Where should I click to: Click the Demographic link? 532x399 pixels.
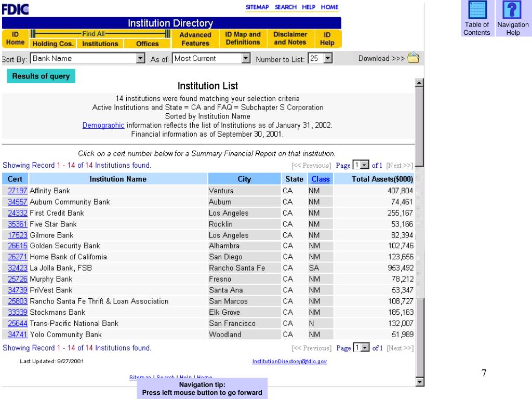pos(103,125)
